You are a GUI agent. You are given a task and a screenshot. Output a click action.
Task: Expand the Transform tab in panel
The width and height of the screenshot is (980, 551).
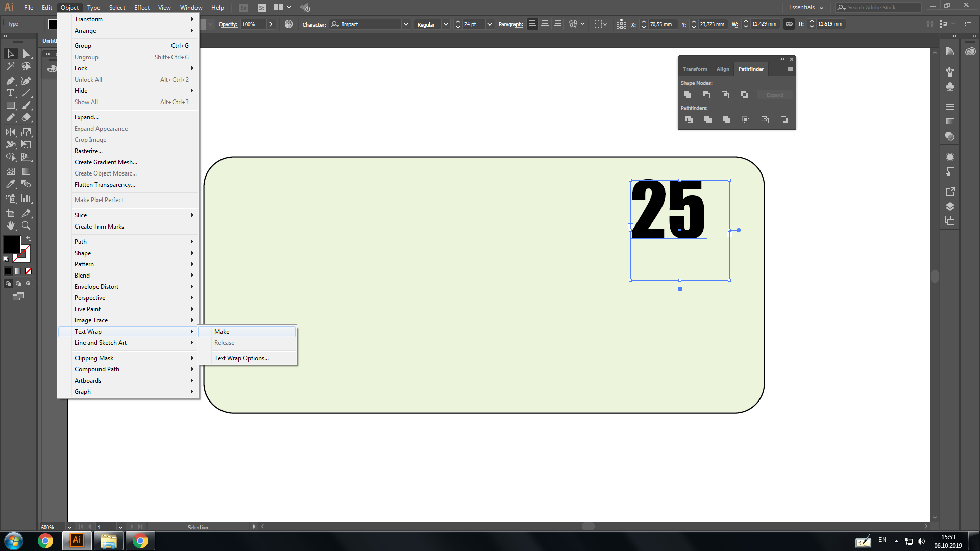(x=695, y=69)
